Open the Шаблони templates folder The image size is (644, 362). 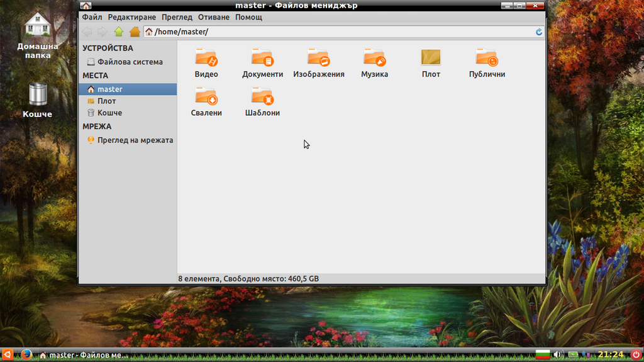pos(262,101)
